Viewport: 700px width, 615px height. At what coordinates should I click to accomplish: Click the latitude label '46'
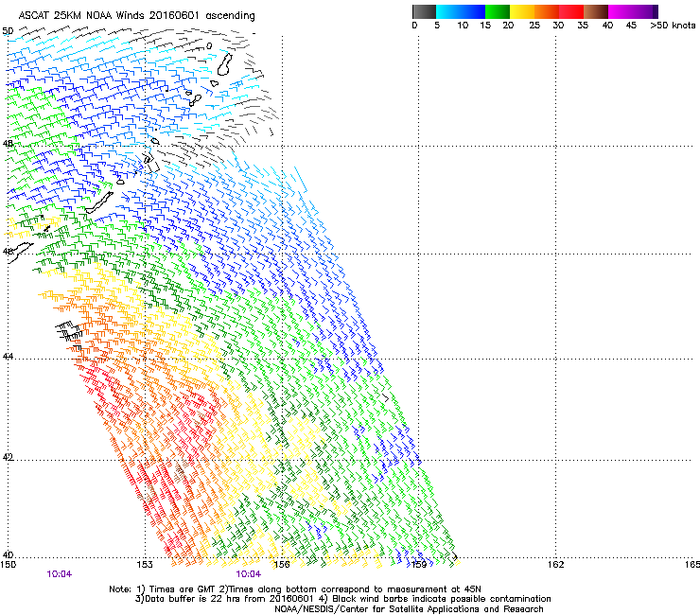(8, 251)
